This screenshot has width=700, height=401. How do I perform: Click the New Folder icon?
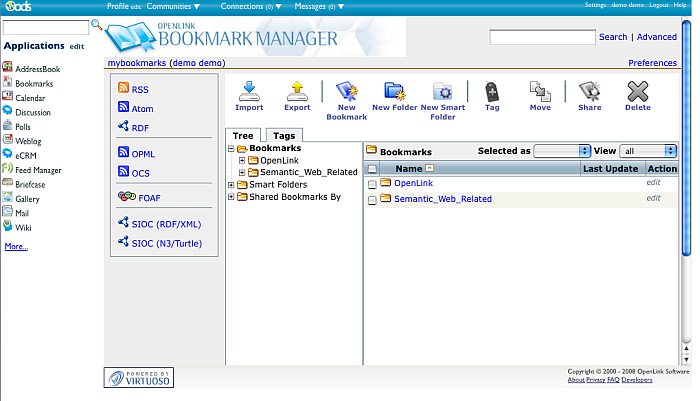394,91
